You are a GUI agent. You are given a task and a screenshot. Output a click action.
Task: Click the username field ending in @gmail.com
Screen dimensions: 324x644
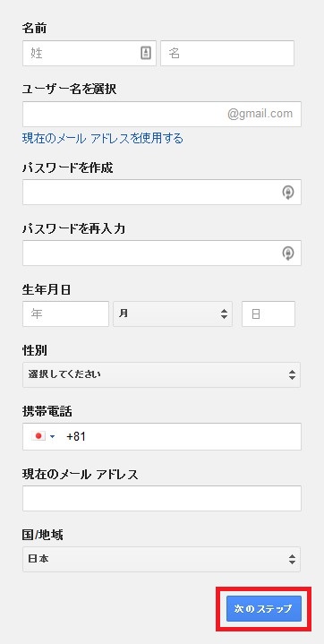point(162,114)
